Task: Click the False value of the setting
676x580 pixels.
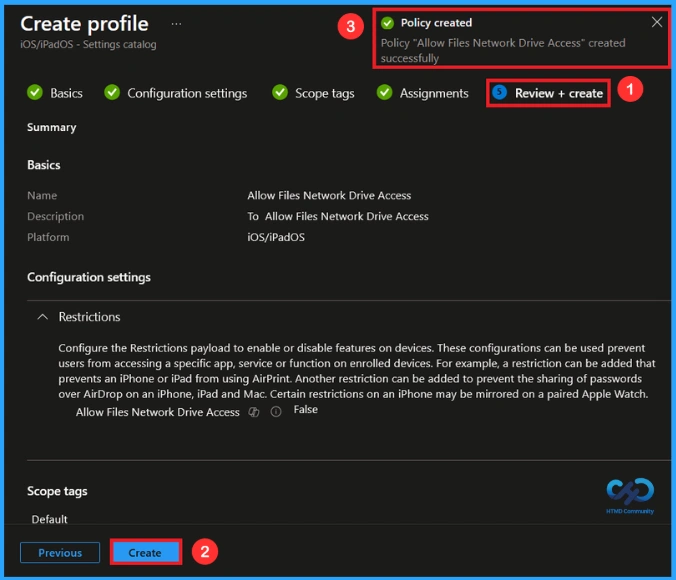Action: [x=306, y=410]
